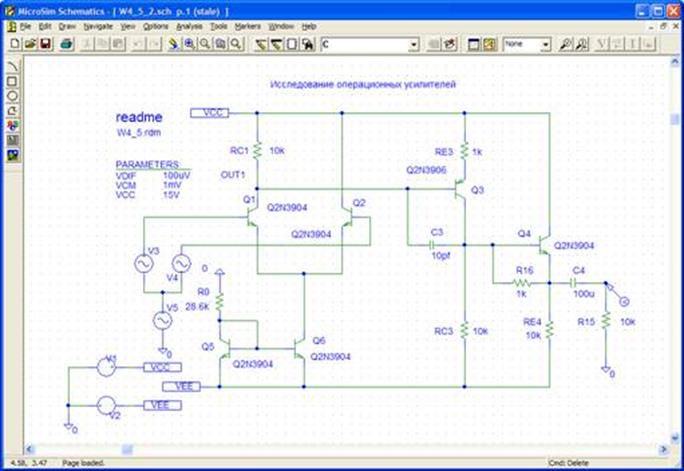The image size is (684, 471).
Task: Open the Help menu
Action: pos(309,27)
